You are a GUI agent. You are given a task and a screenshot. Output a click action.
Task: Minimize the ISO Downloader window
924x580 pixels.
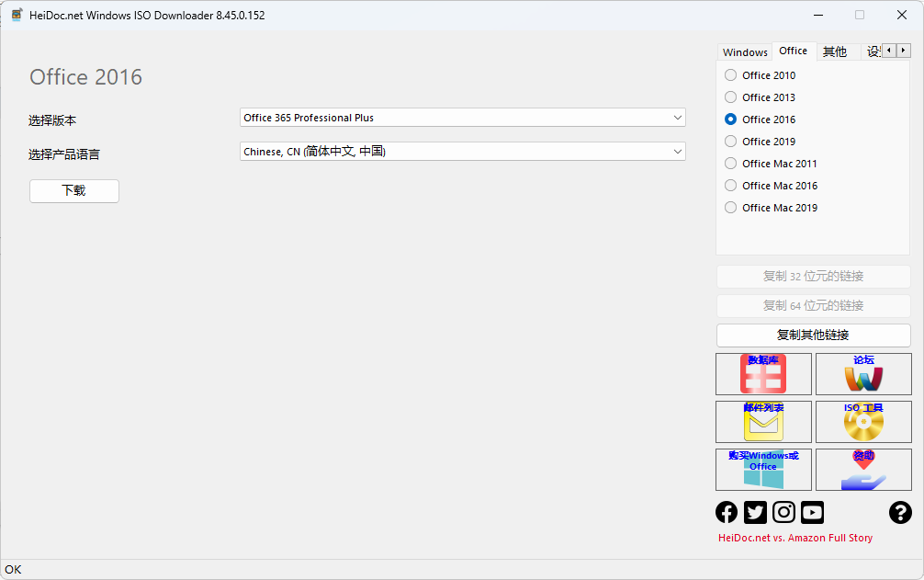point(818,16)
